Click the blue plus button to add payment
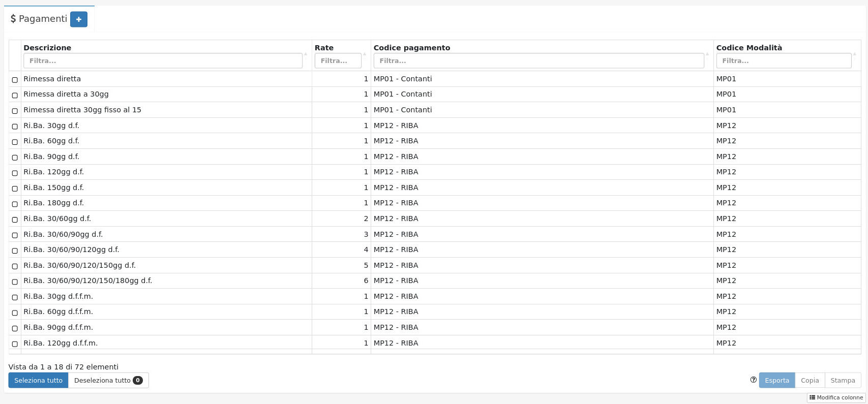Viewport: 868px width, 404px height. pos(78,19)
